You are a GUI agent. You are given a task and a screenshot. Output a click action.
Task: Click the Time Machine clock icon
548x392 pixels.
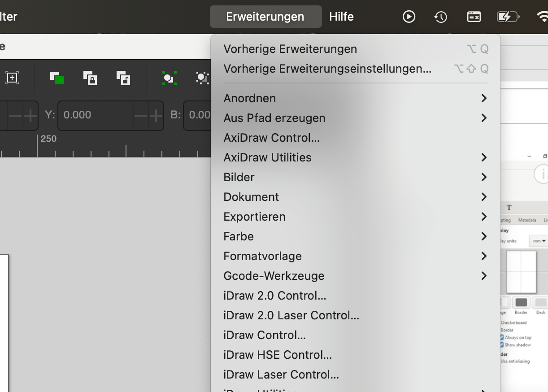pyautogui.click(x=440, y=17)
